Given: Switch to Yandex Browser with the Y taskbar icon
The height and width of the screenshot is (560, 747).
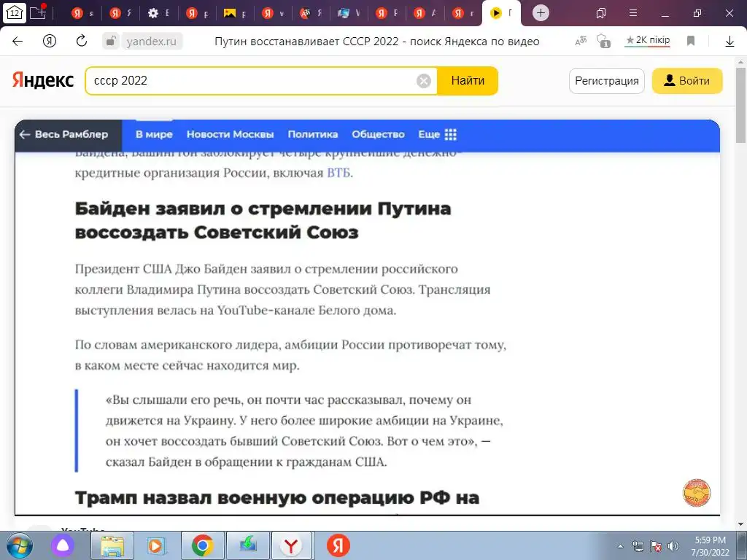Looking at the screenshot, I should (291, 546).
